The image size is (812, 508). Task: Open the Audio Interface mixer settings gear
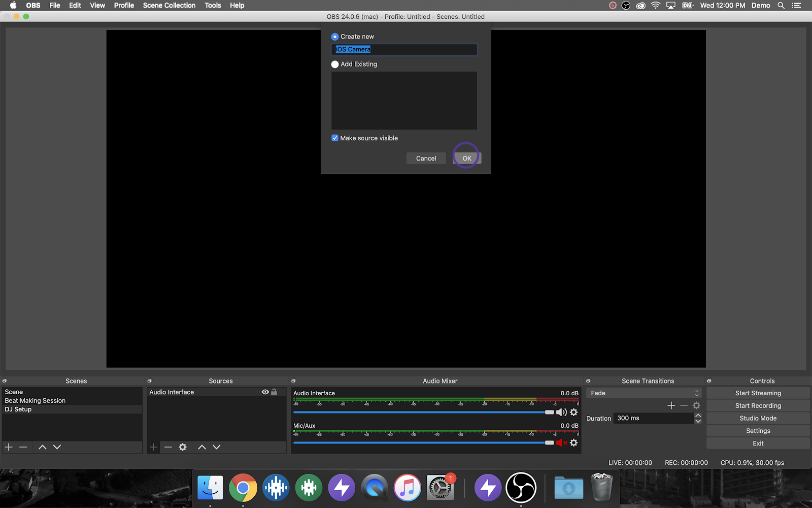point(574,412)
